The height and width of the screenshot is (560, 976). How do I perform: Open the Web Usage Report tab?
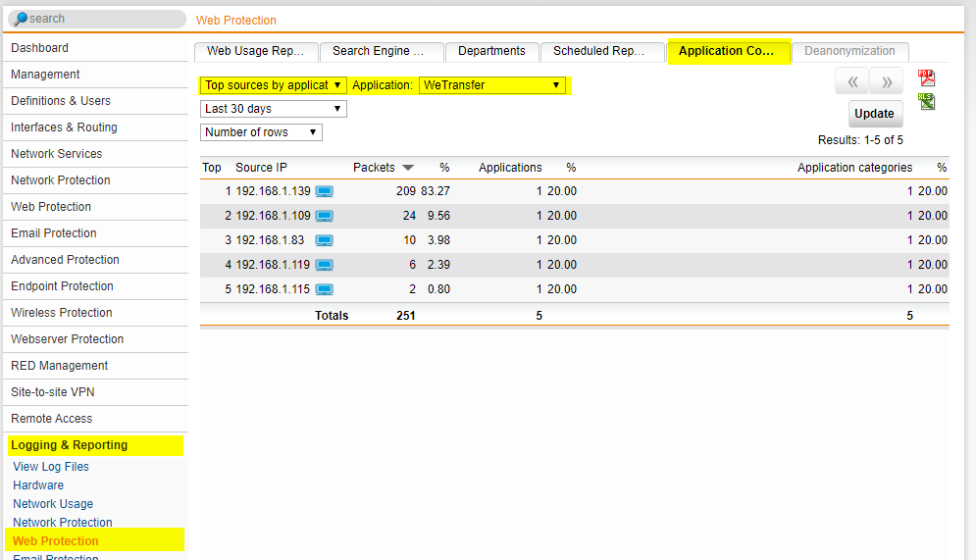coord(256,51)
